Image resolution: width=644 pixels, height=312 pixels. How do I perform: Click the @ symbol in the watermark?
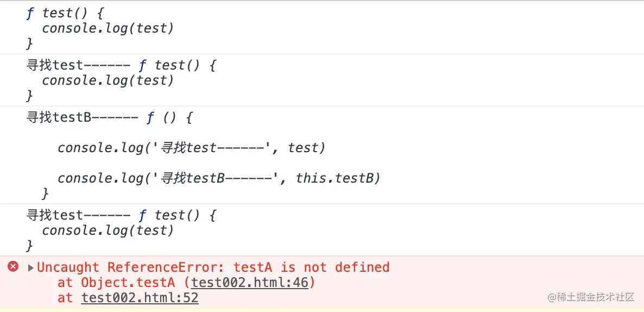(552, 297)
